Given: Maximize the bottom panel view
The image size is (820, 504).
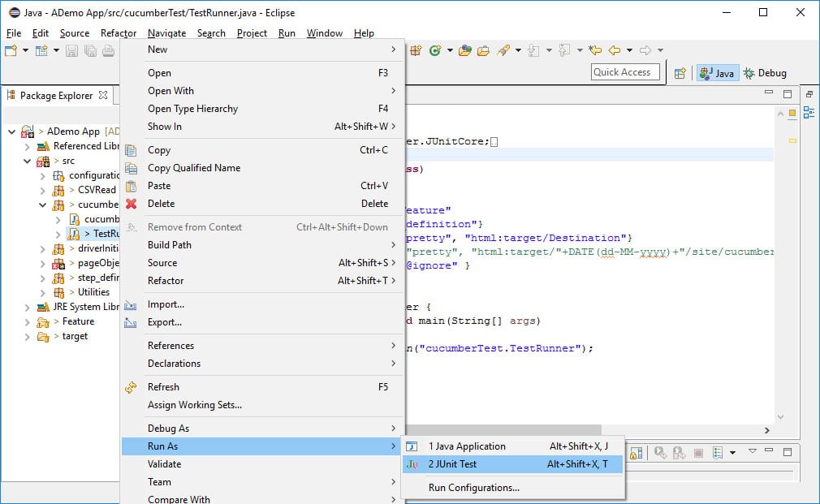Looking at the screenshot, I should point(788,452).
